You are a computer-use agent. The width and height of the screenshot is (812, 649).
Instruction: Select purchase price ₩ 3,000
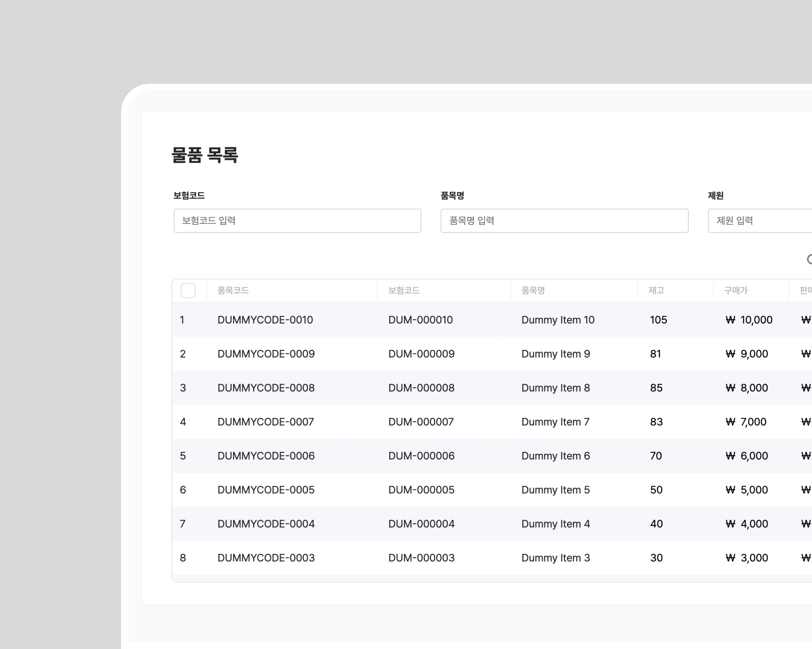746,558
